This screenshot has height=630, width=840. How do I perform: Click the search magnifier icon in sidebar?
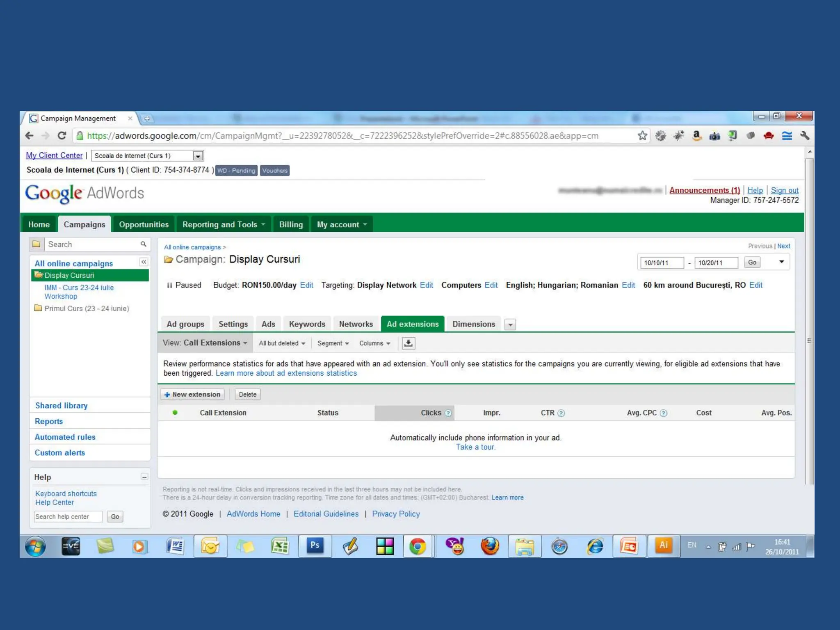pos(143,244)
